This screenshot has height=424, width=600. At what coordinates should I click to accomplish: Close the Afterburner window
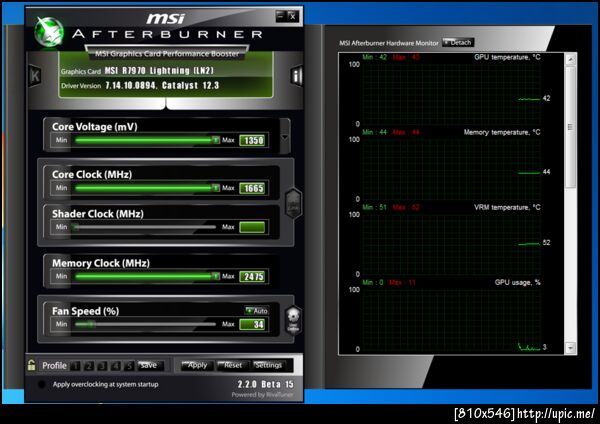coord(293,16)
